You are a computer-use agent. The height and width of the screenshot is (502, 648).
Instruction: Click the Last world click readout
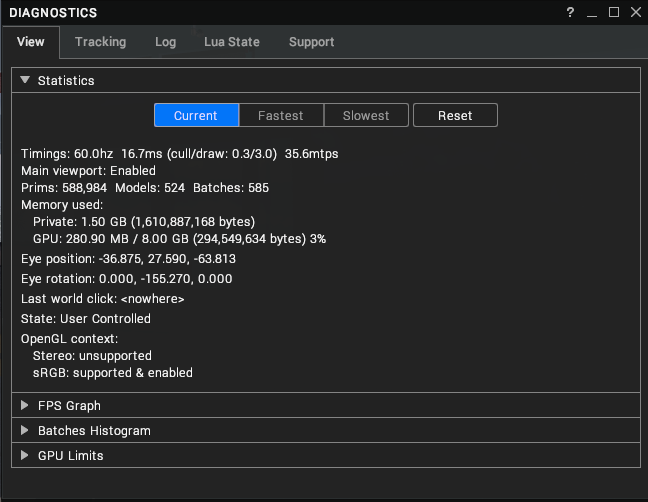(x=103, y=298)
